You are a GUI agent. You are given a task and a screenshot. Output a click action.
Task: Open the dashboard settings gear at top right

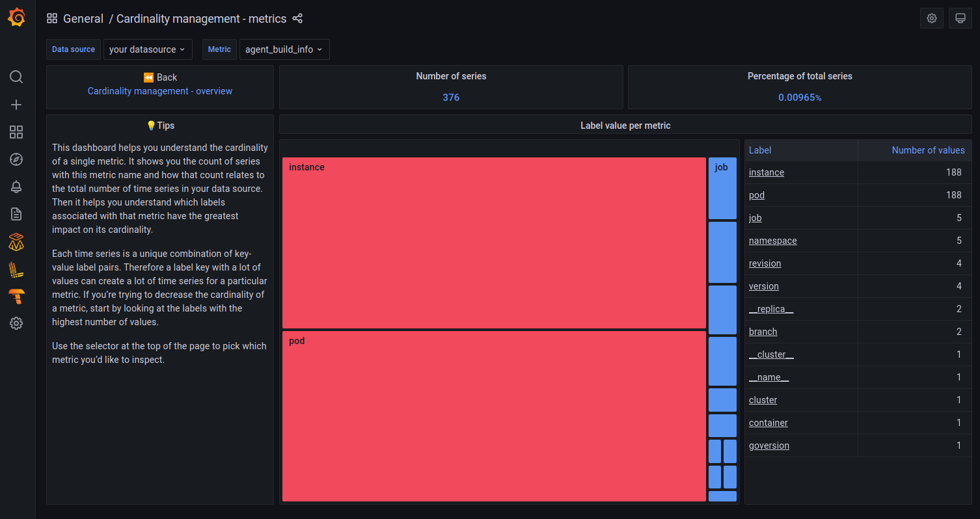click(x=931, y=18)
